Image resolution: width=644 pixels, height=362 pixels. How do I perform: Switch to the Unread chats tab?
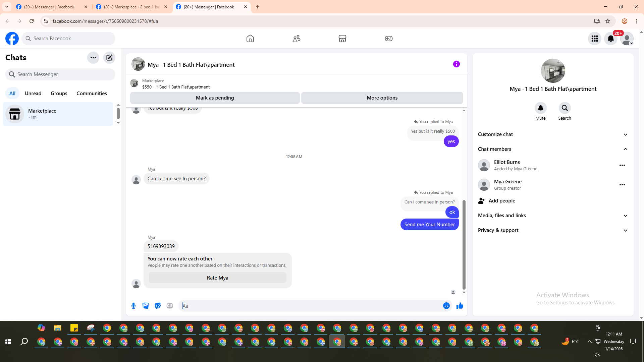pos(33,94)
